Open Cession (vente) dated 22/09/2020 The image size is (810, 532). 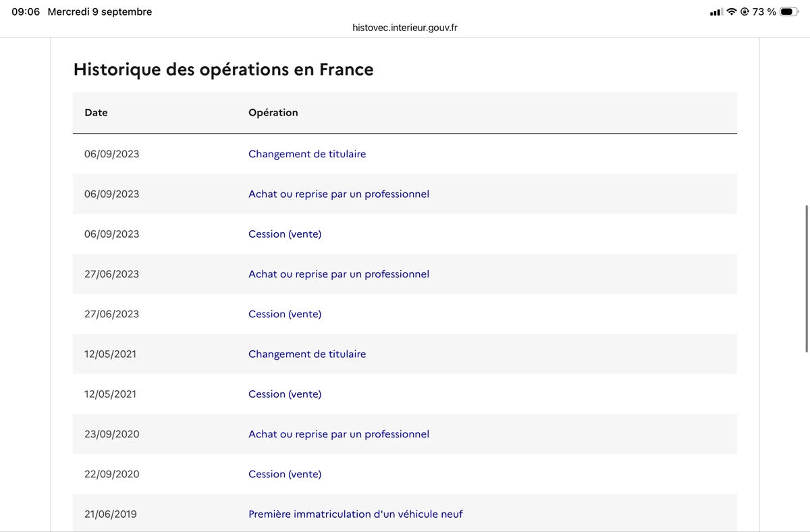[285, 474]
